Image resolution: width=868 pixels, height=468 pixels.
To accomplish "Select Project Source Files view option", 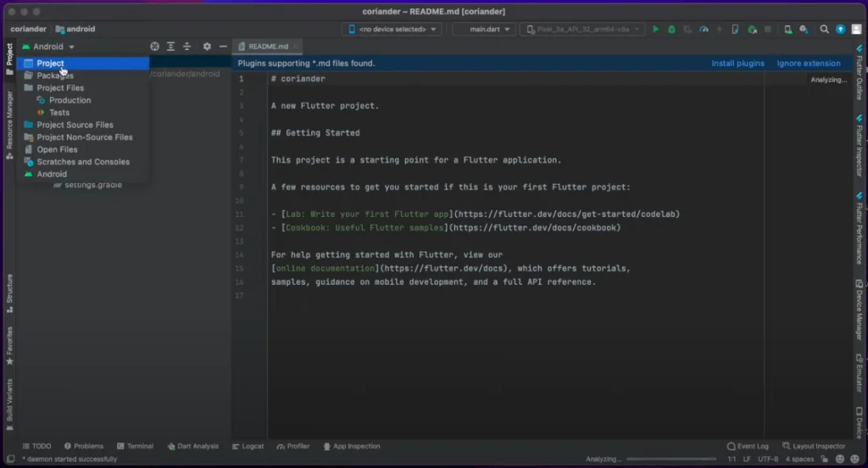I will pos(83,125).
